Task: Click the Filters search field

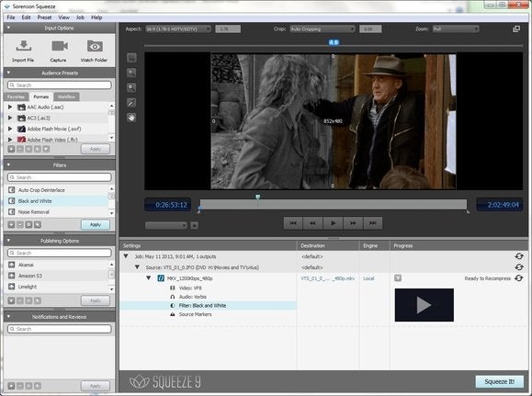Action: (60, 177)
